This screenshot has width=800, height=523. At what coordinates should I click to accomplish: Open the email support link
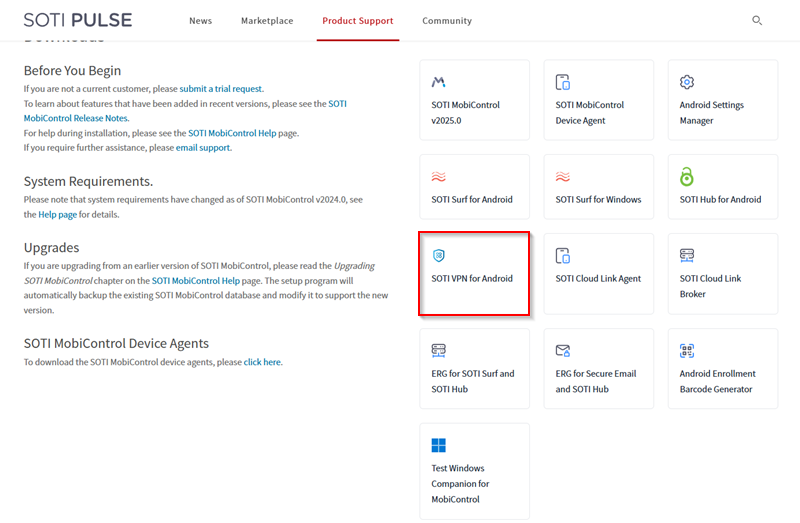tap(203, 147)
